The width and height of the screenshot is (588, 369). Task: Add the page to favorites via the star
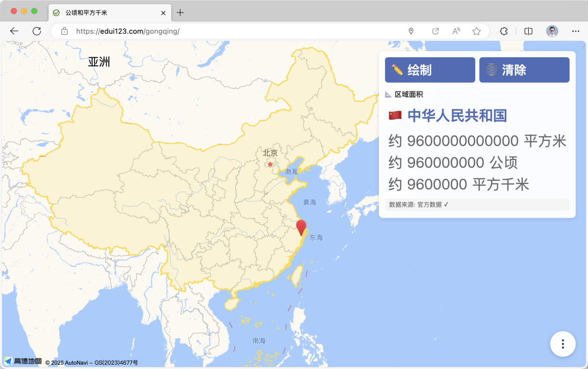click(476, 31)
